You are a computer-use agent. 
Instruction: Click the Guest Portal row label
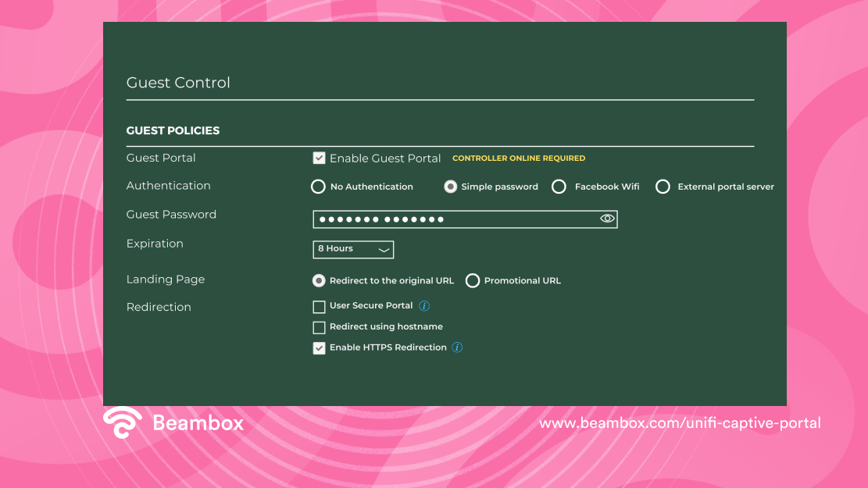pos(160,158)
